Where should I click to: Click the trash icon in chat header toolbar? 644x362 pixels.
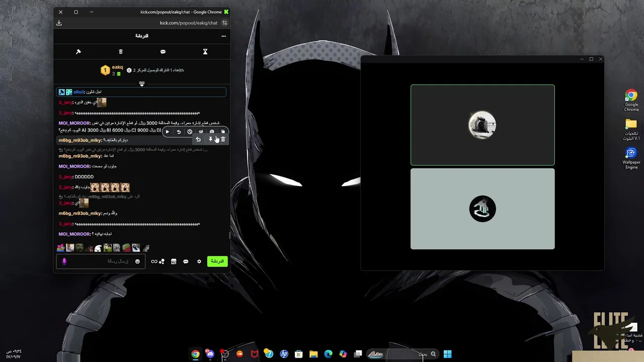tap(121, 52)
